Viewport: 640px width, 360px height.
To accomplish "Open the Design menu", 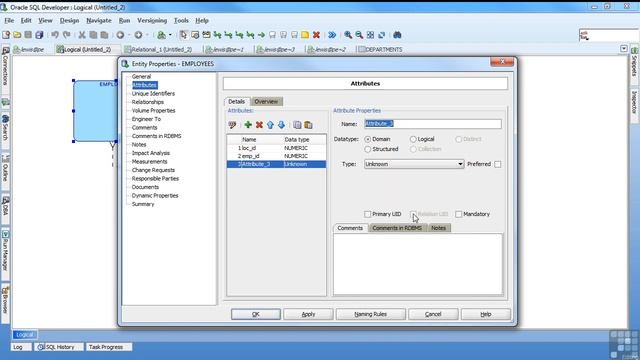I will pyautogui.click(x=69, y=20).
